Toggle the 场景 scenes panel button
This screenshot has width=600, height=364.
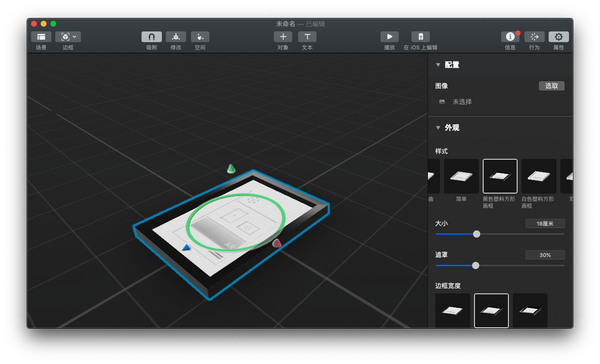pos(41,37)
